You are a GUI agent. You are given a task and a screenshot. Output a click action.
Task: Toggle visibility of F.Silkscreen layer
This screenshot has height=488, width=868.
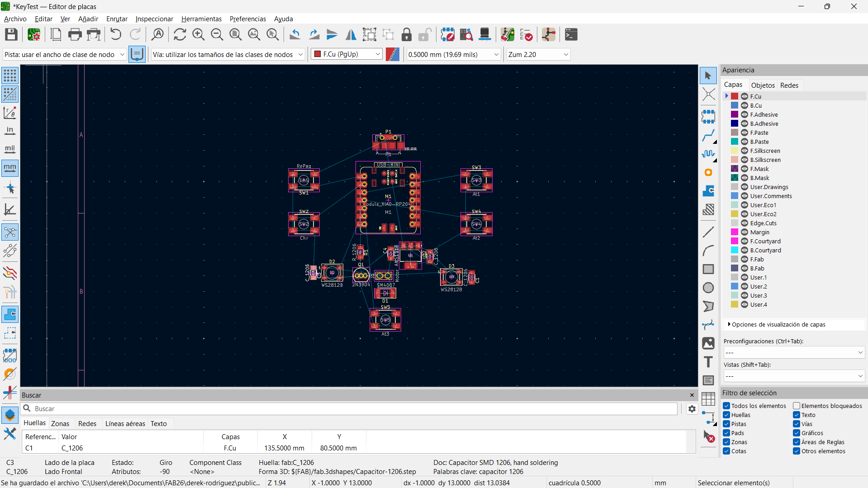[745, 151]
